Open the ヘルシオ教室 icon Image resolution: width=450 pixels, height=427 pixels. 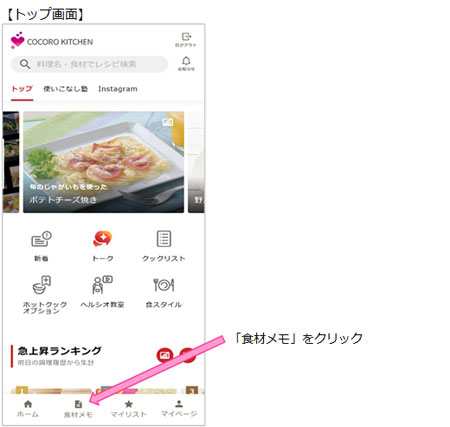(x=102, y=292)
